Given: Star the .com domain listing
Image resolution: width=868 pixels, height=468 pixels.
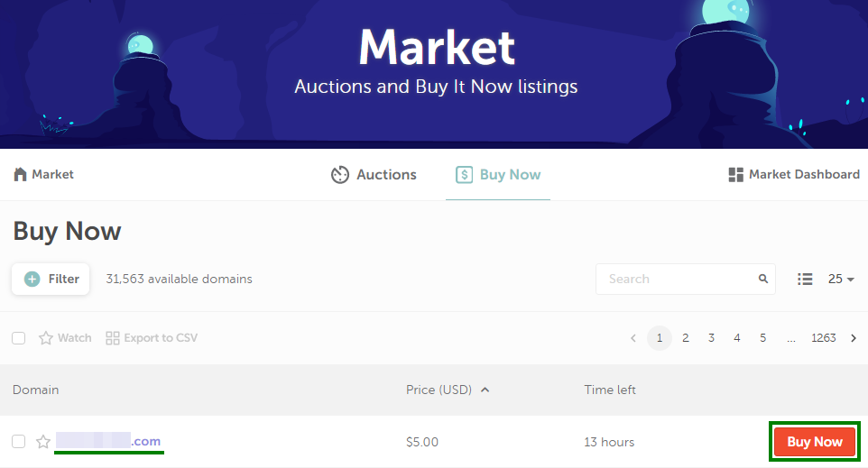Looking at the screenshot, I should tap(43, 442).
